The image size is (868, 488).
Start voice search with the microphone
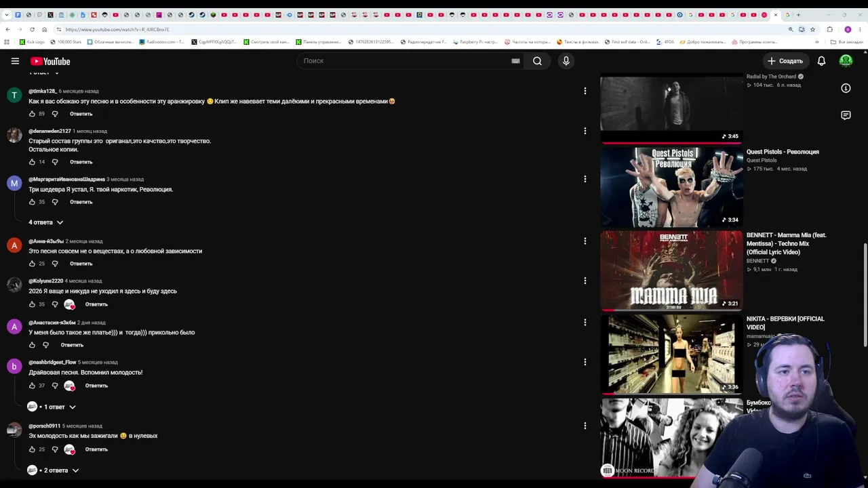click(x=566, y=61)
